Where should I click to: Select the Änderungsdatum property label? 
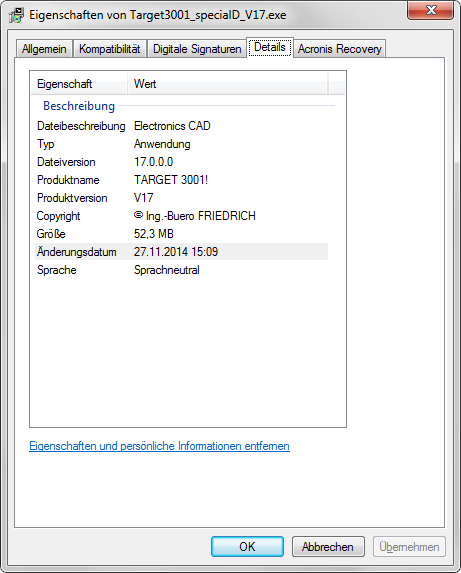pos(77,252)
